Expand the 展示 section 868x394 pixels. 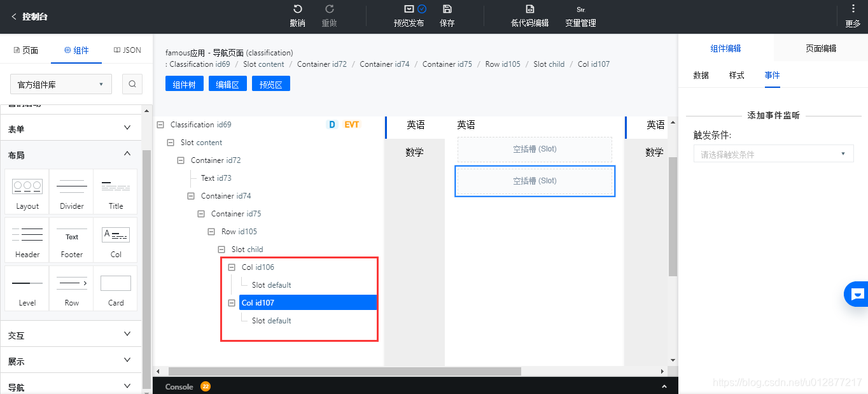click(71, 362)
